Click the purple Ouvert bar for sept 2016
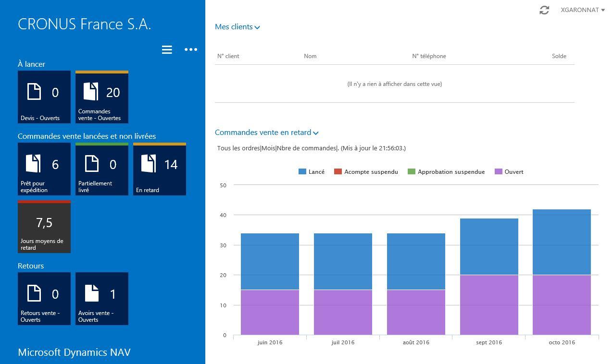This screenshot has height=364, width=613. point(489,305)
